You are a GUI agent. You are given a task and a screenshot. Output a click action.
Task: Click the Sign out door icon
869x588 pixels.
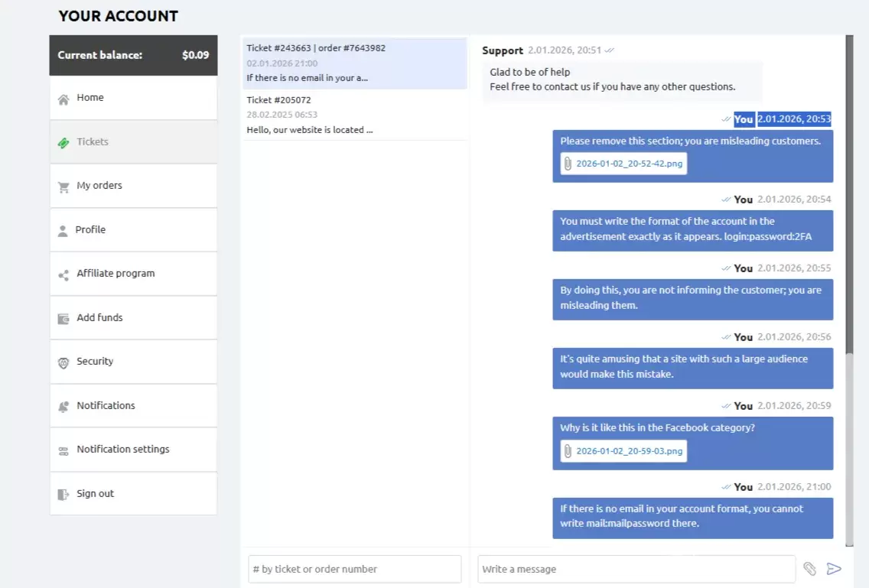63,494
